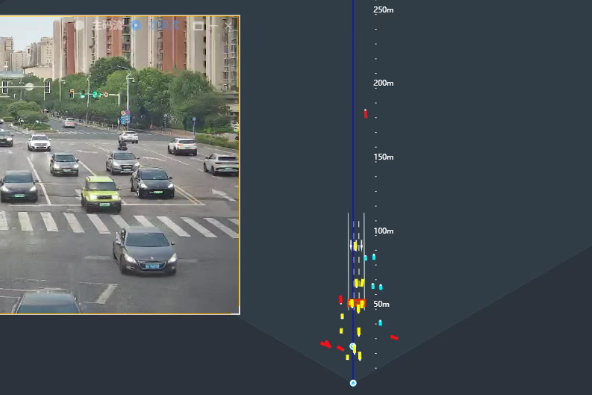Screen dimensions: 592x395
Task: Maximize the camera video panel
Action: [x=198, y=26]
